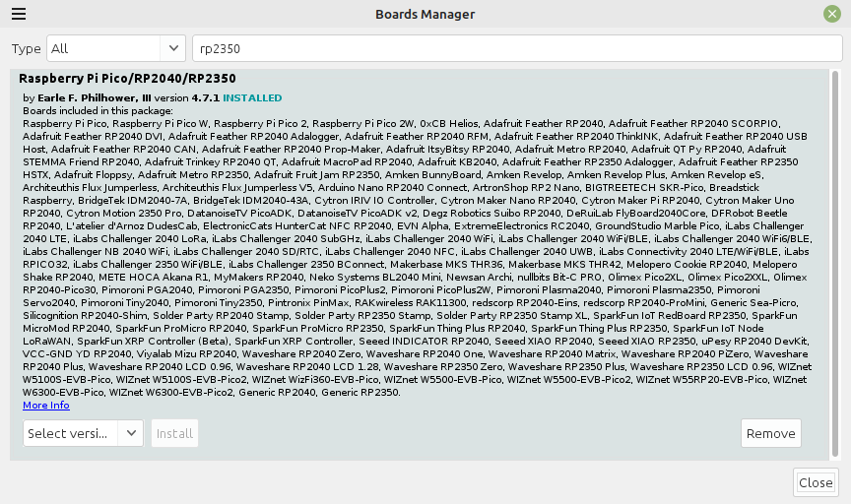Click 'Melopero Cookie RP2040' in boards list
Screen dimensions: 851x504
[687, 264]
